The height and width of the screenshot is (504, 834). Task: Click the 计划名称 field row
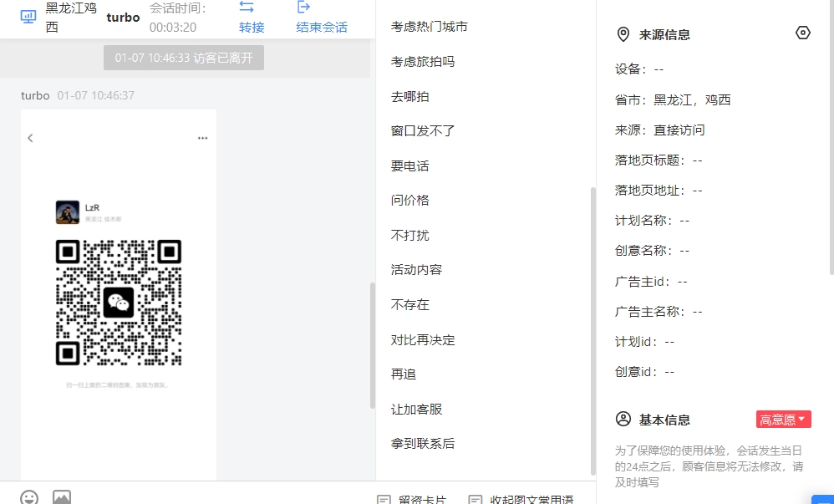653,221
